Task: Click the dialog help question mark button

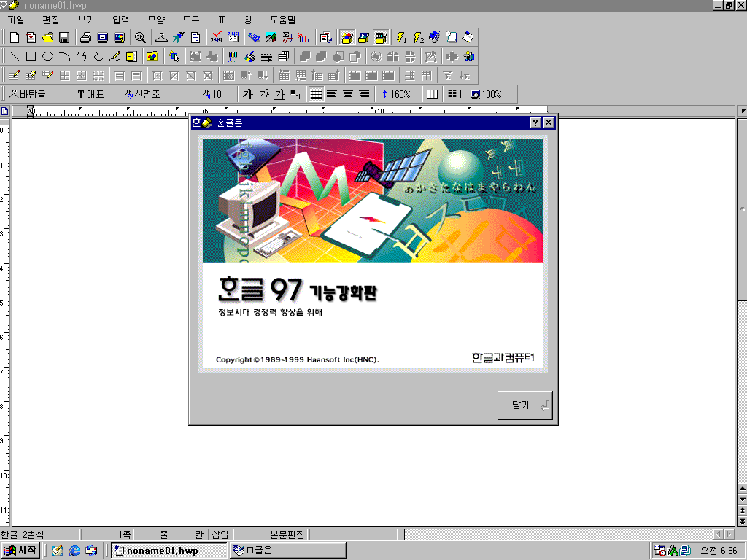Action: tap(535, 122)
